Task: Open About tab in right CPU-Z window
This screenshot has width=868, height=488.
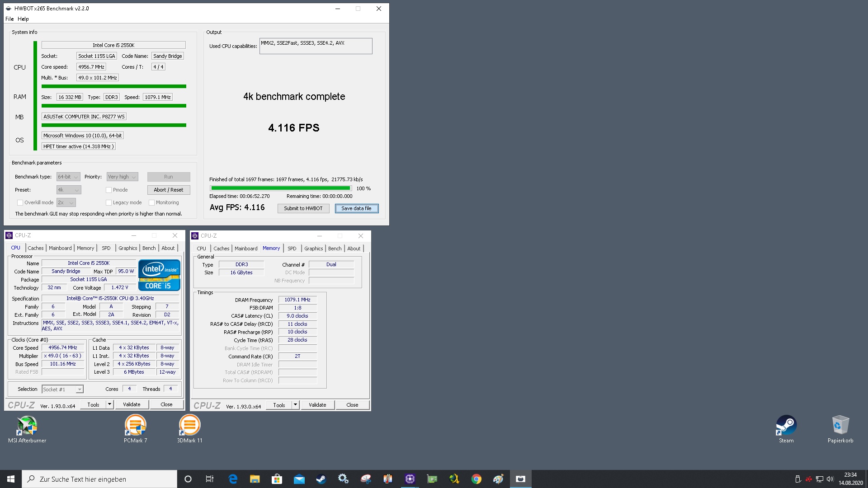Action: pos(354,249)
